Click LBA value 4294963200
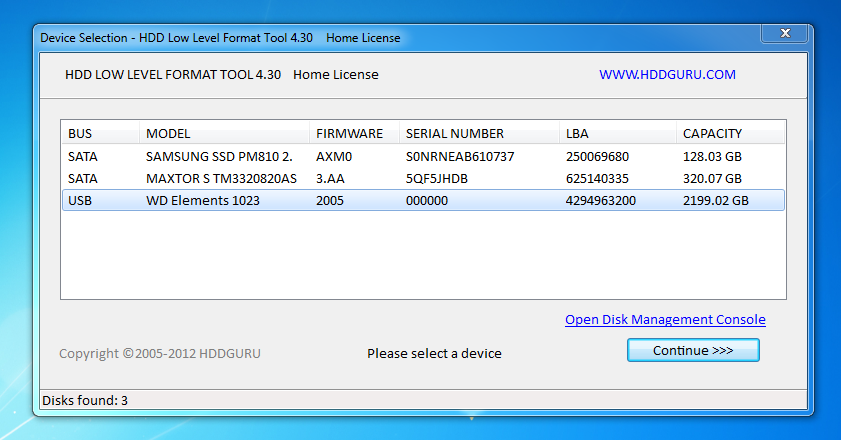Viewport: 841px width, 440px height. [601, 201]
